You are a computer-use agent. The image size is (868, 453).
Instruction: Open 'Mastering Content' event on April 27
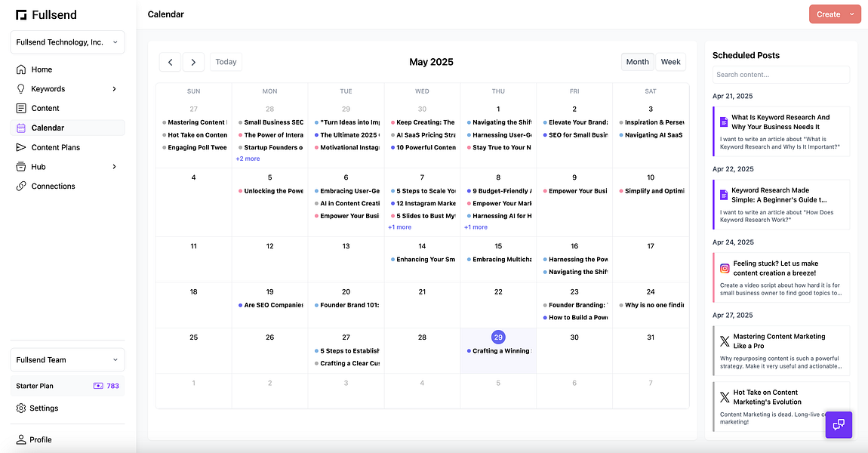pyautogui.click(x=194, y=122)
